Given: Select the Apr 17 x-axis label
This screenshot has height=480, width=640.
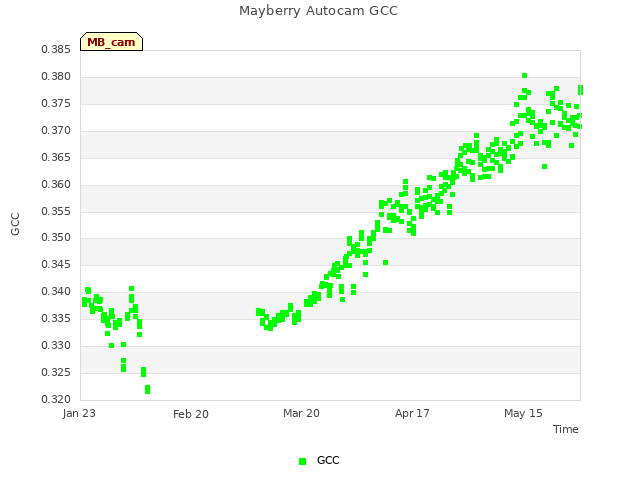Looking at the screenshot, I should pos(412,413).
